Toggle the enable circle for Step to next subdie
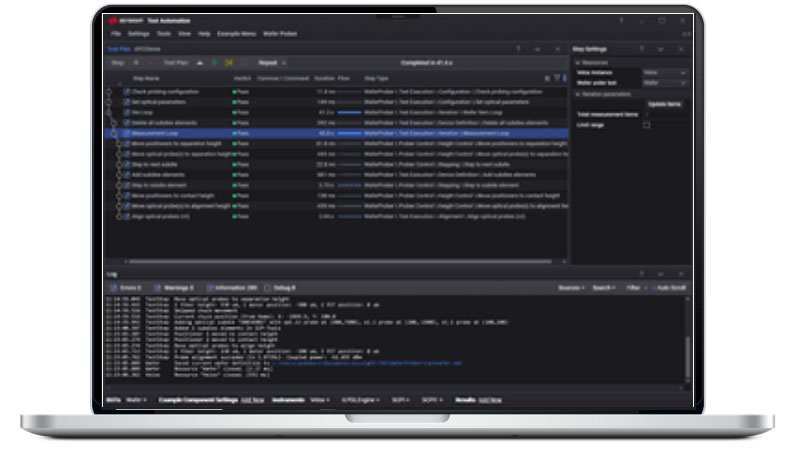 (119, 164)
